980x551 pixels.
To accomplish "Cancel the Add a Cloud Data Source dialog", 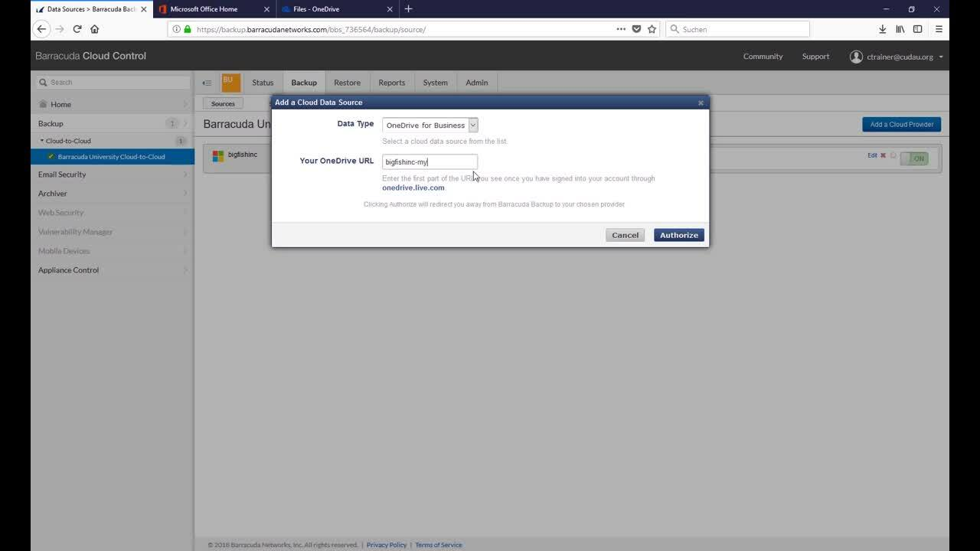I will [625, 235].
